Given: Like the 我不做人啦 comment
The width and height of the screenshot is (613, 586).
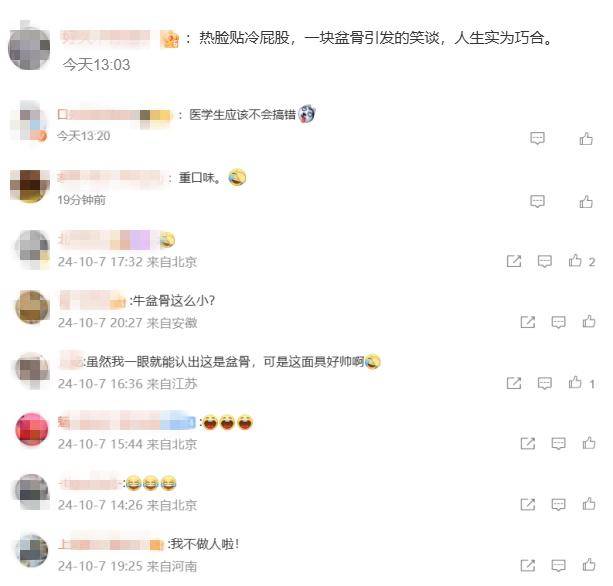Looking at the screenshot, I should 589,564.
